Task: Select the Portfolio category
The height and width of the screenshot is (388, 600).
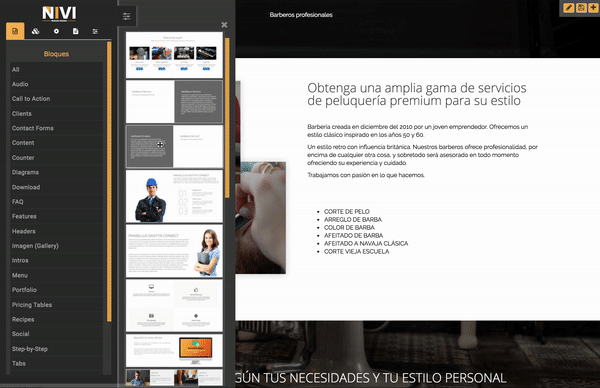Action: 56,290
